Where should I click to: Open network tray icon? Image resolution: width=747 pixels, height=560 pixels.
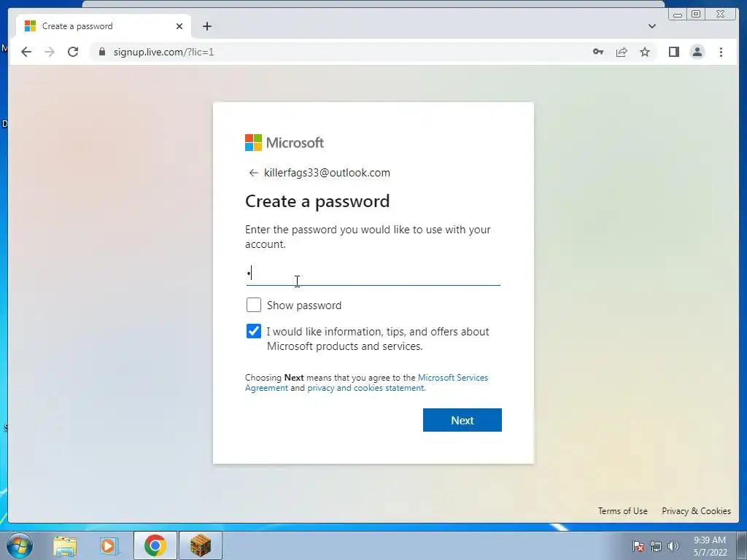pos(656,546)
